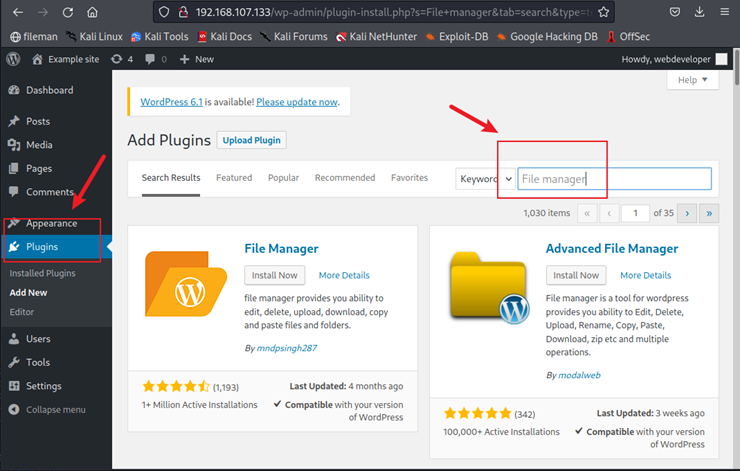The image size is (740, 471).
Task: Open Firefox hamburger menu
Action: pyautogui.click(x=724, y=12)
